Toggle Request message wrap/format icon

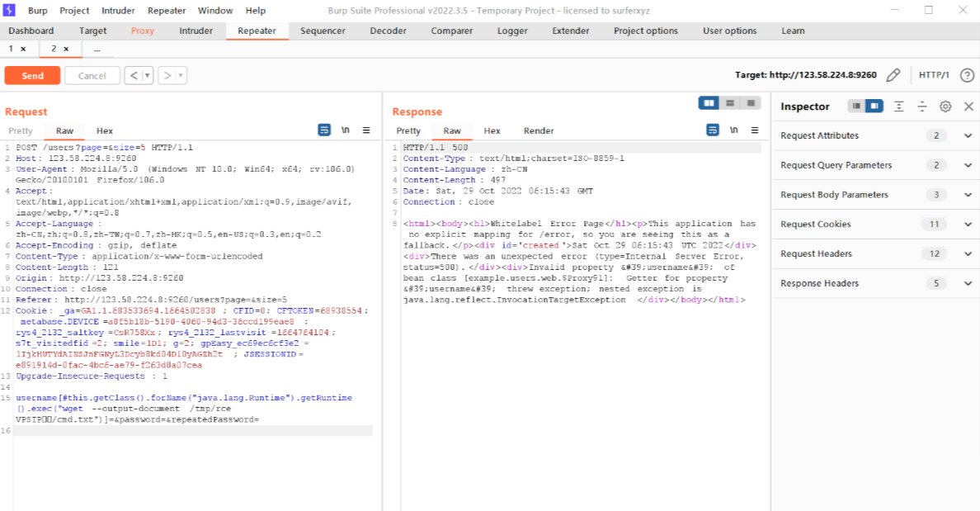pyautogui.click(x=324, y=130)
